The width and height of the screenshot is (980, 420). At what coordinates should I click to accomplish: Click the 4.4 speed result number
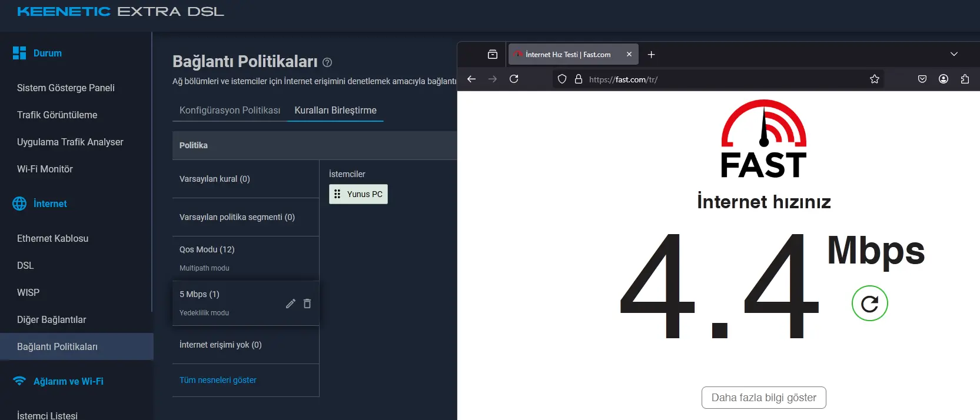(x=719, y=285)
